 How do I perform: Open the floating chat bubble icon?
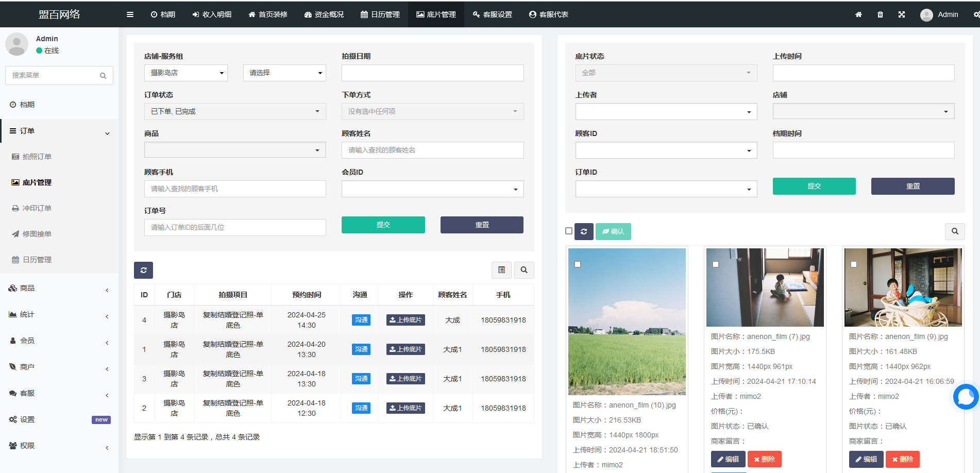(x=965, y=397)
